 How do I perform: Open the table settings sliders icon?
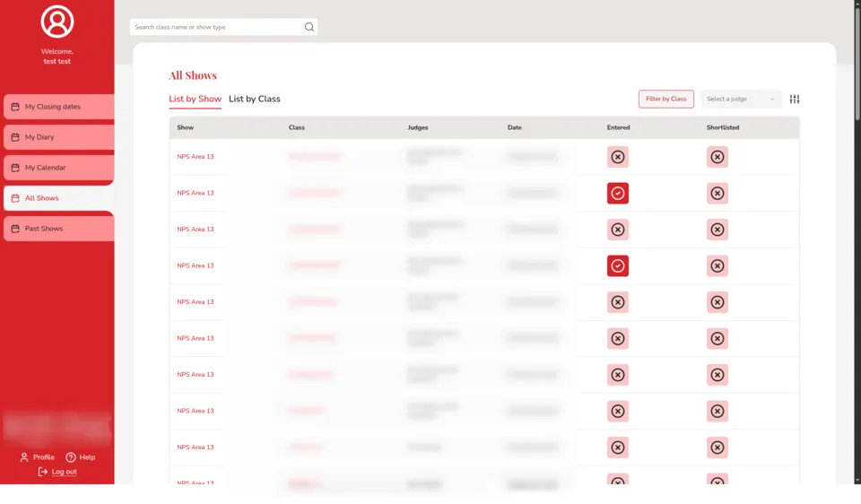(795, 99)
